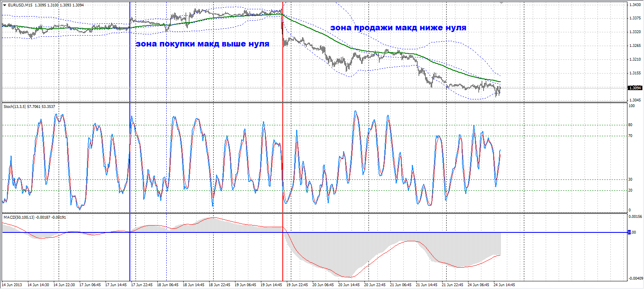Click the 1.3375 price on the scale
This screenshot has height=289, width=644.
[635, 18]
